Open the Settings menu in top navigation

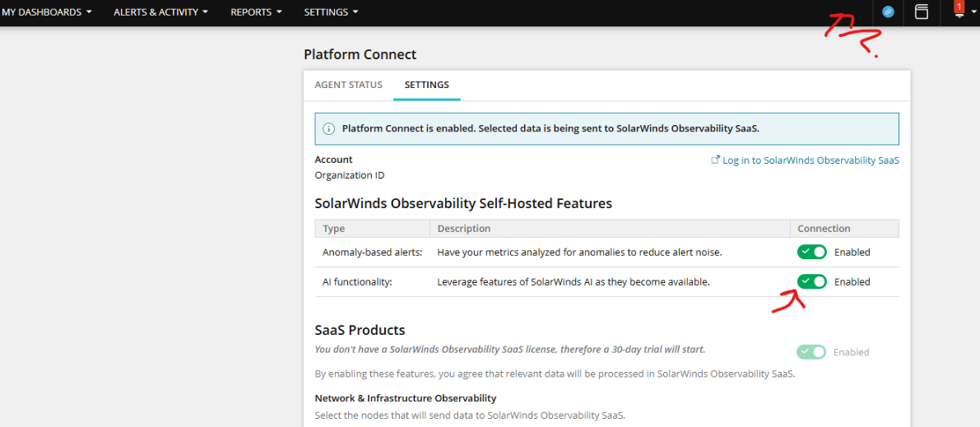332,12
